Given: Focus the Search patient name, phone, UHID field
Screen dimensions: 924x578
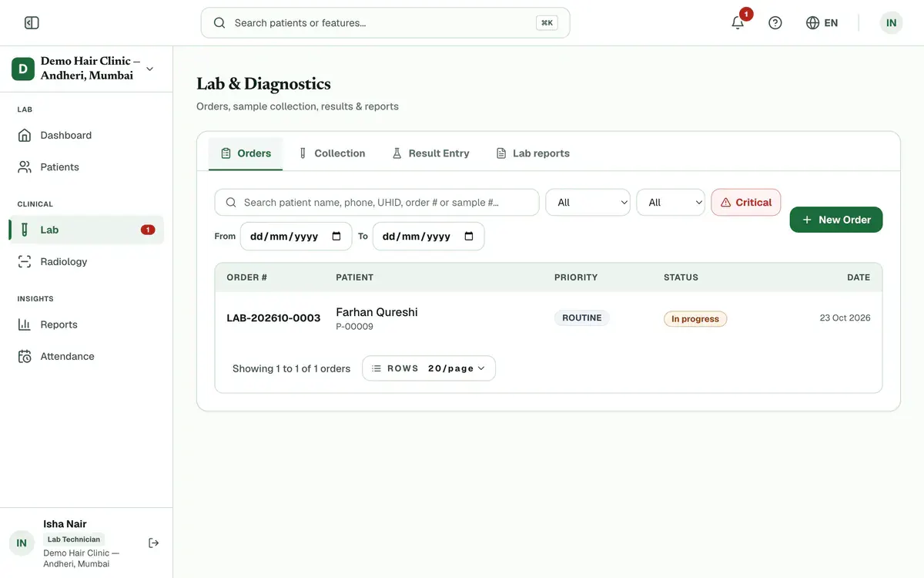Looking at the screenshot, I should (377, 203).
